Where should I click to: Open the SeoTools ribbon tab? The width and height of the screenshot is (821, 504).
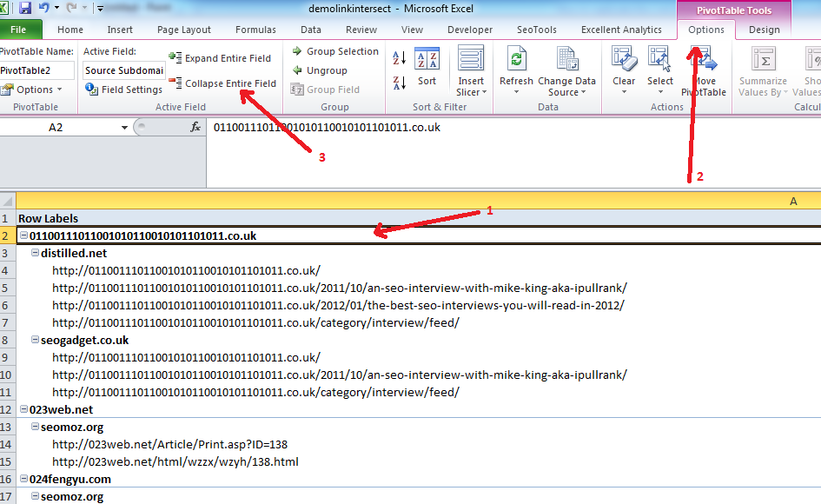(536, 29)
